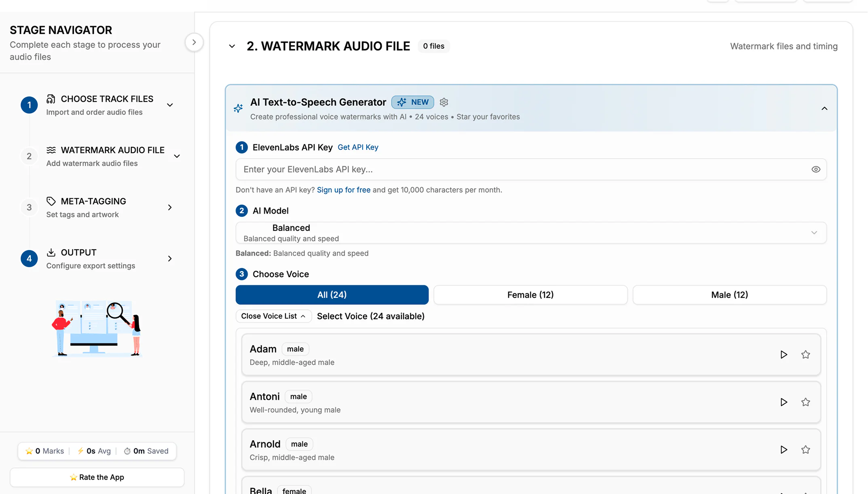The image size is (868, 494).
Task: Collapse the Stage Navigator sidebar
Action: tap(194, 42)
